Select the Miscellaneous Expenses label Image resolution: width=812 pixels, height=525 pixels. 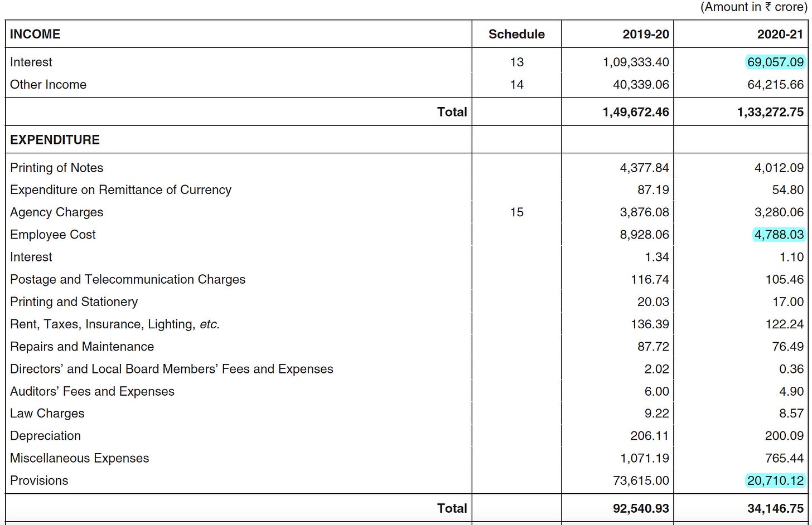coord(79,458)
